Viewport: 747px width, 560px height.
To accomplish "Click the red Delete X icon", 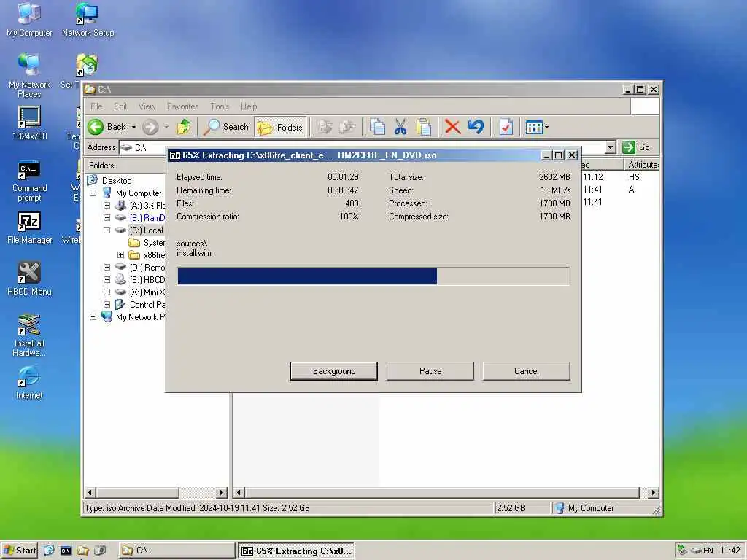I will (452, 127).
